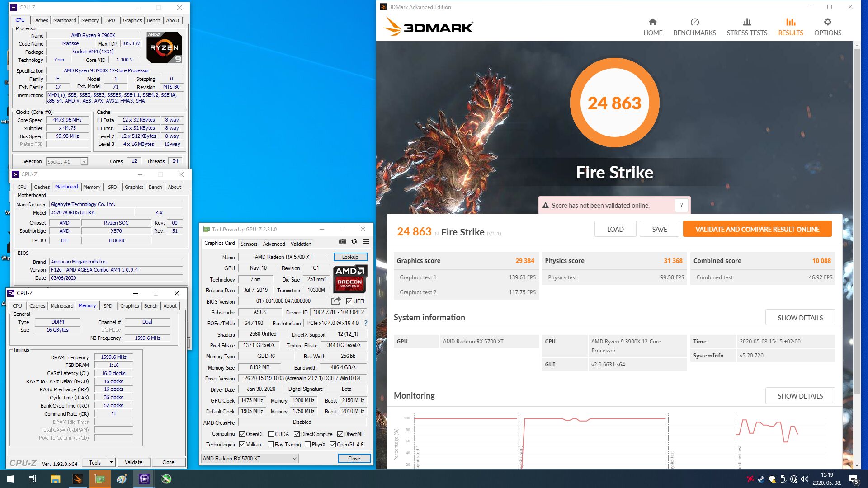Viewport: 868px width, 488px height.
Task: Open Bench tab in top CPU-Z window
Action: tap(153, 20)
